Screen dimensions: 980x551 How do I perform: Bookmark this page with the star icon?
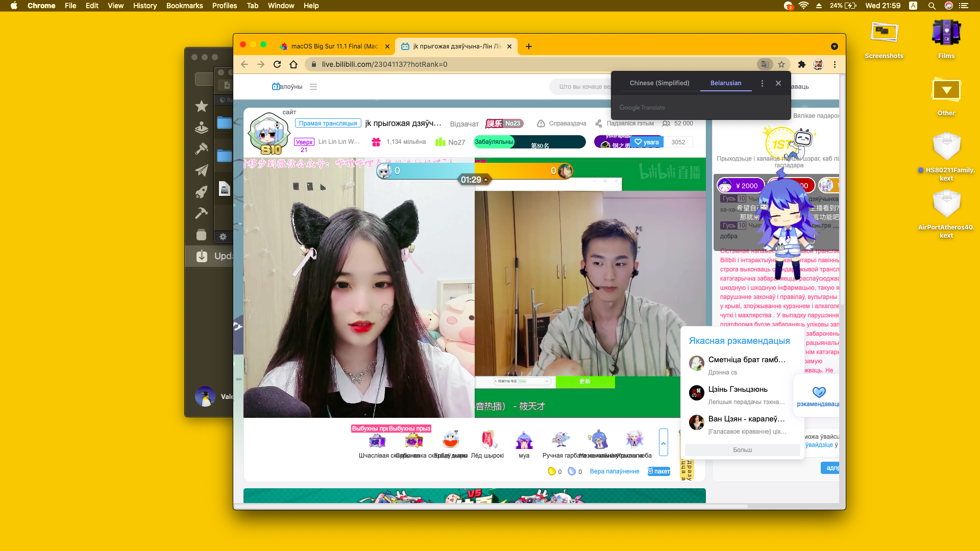coord(781,64)
